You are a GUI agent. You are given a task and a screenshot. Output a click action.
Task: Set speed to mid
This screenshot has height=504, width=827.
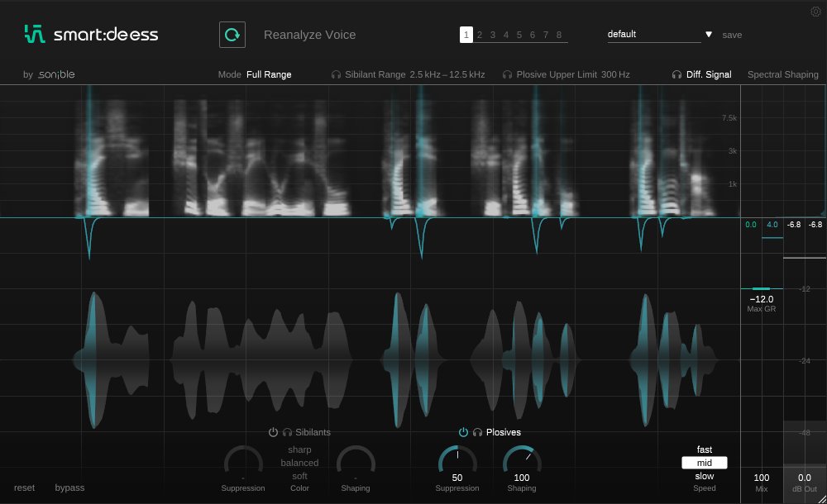click(705, 463)
